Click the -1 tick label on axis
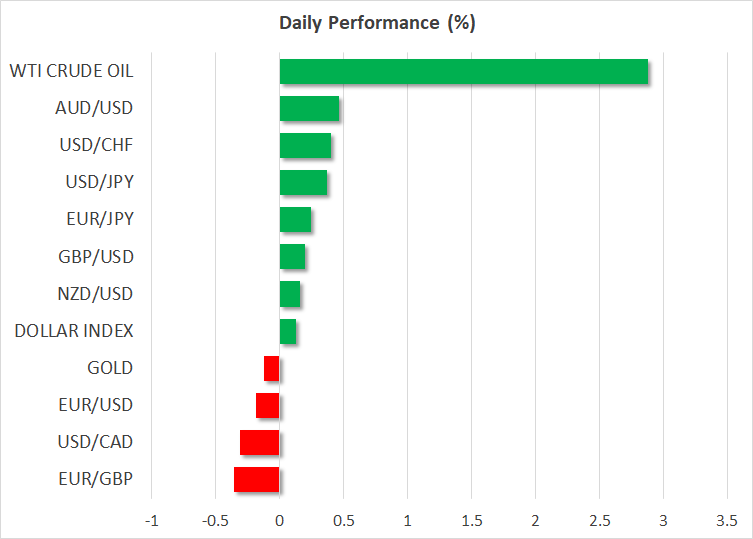This screenshot has width=753, height=539. [x=151, y=521]
